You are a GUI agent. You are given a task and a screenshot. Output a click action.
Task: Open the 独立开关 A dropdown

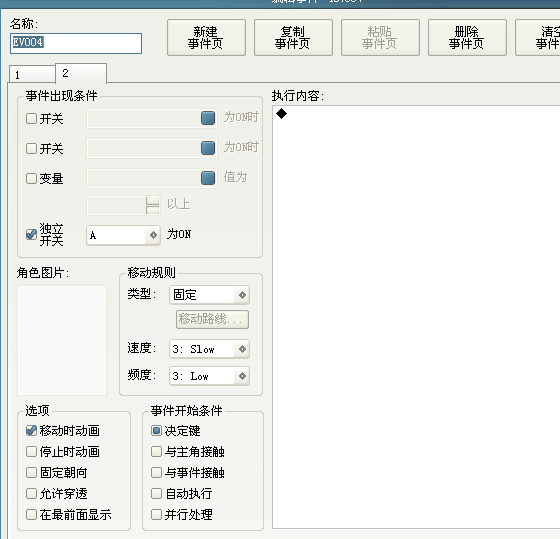(x=124, y=235)
